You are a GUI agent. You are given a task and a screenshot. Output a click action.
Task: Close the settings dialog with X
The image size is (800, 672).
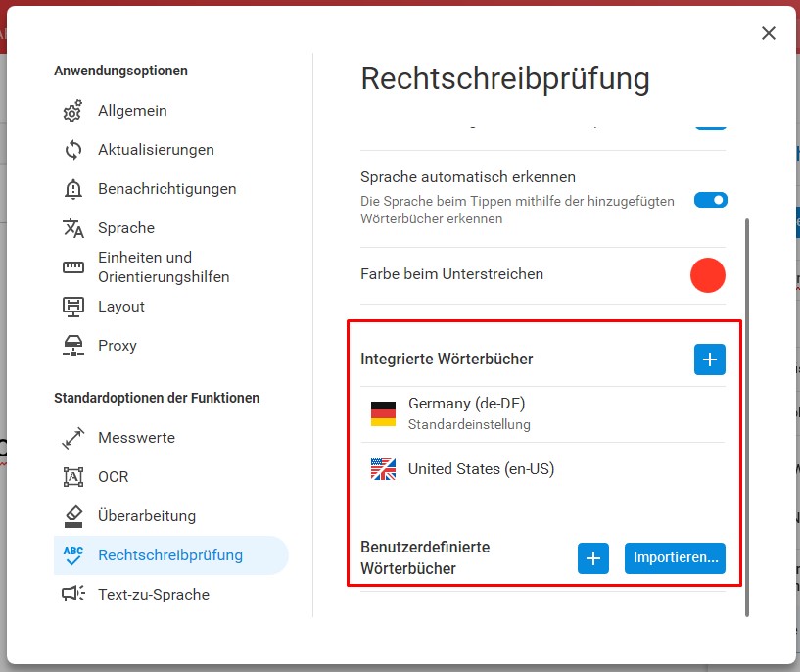point(769,33)
